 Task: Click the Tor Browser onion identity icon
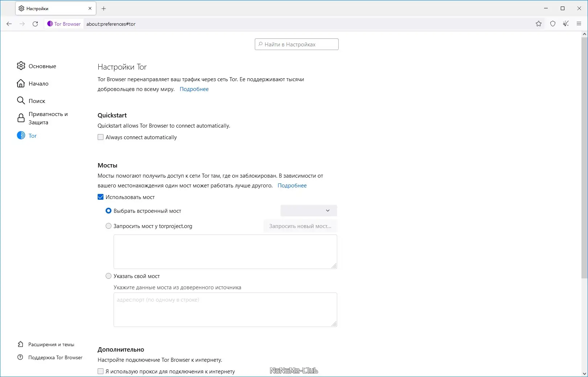(x=50, y=24)
